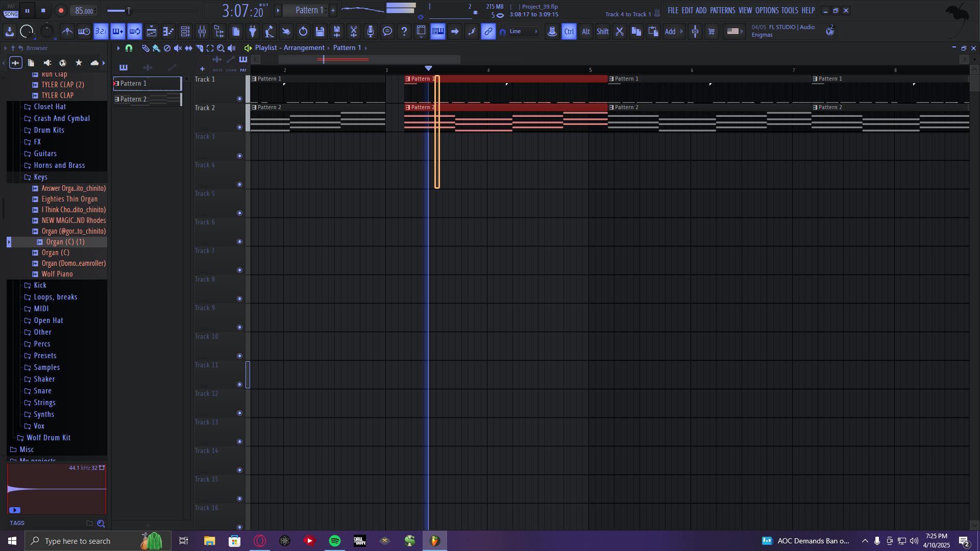Open the Line snap dropdown

[x=523, y=32]
